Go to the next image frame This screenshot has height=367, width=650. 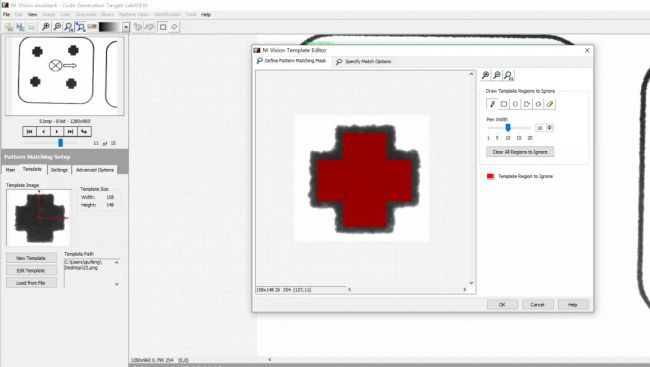point(57,131)
